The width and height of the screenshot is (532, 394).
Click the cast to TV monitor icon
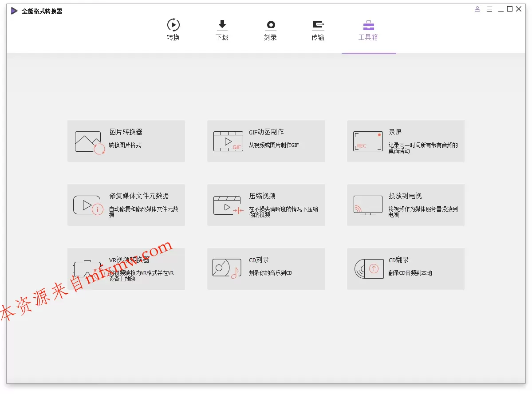point(368,205)
